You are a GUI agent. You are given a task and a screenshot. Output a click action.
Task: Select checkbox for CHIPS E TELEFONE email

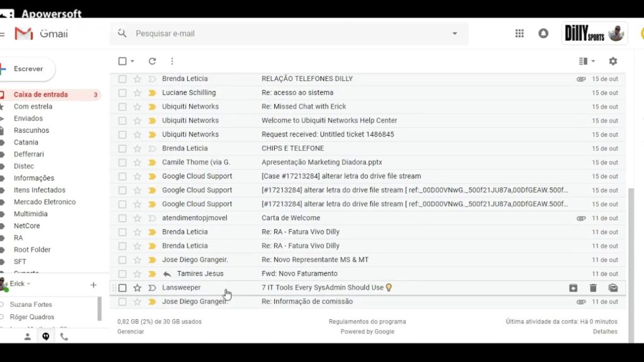pos(123,148)
